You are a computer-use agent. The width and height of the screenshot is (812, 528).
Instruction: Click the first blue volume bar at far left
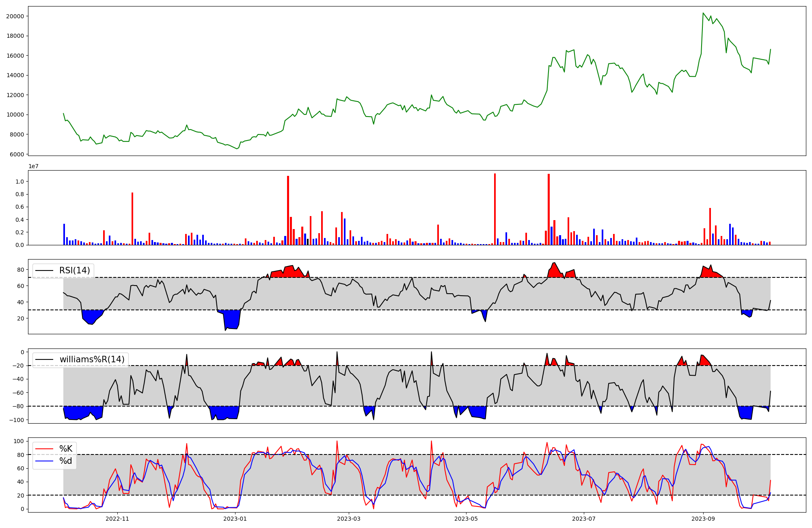coord(64,234)
